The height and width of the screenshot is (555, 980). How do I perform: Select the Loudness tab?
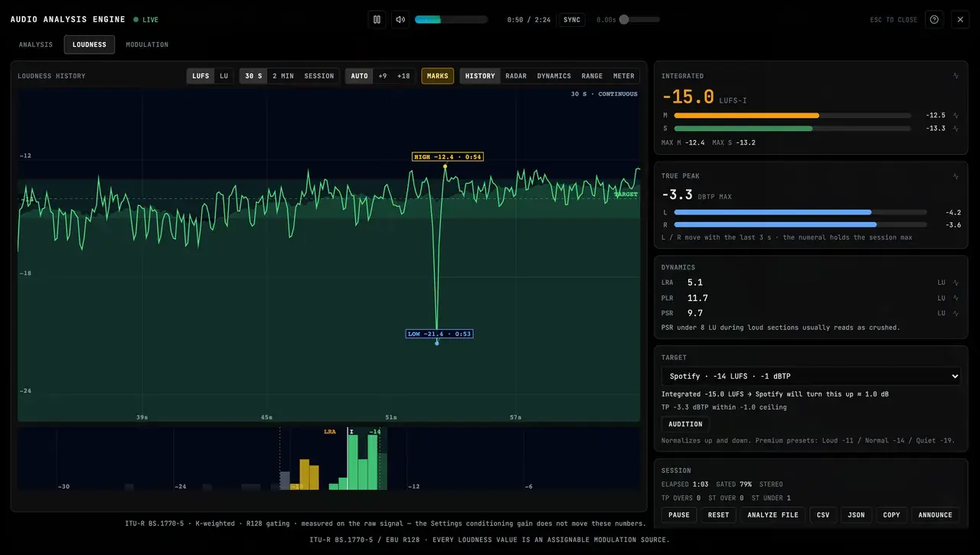coord(90,44)
